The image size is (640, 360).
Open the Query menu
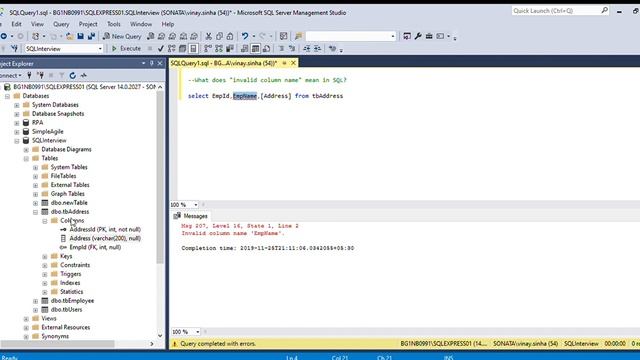(61, 24)
